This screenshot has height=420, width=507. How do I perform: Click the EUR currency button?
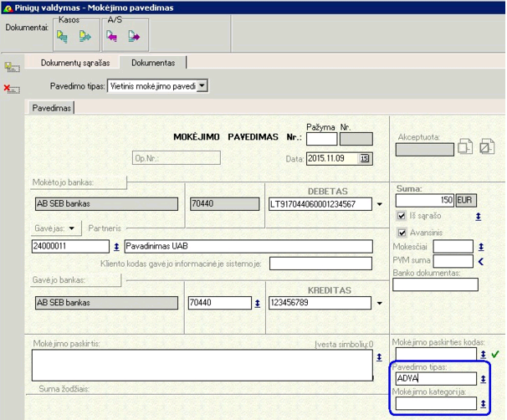(x=466, y=201)
